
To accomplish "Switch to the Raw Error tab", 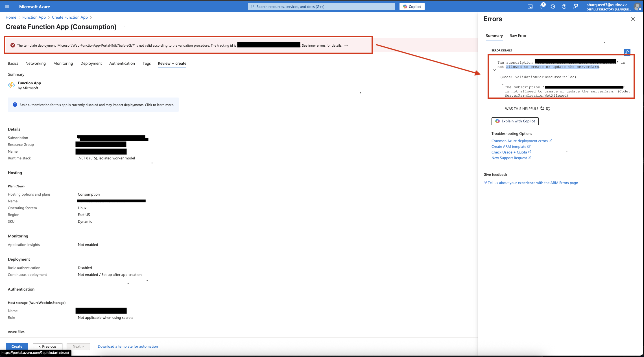I will coord(518,36).
